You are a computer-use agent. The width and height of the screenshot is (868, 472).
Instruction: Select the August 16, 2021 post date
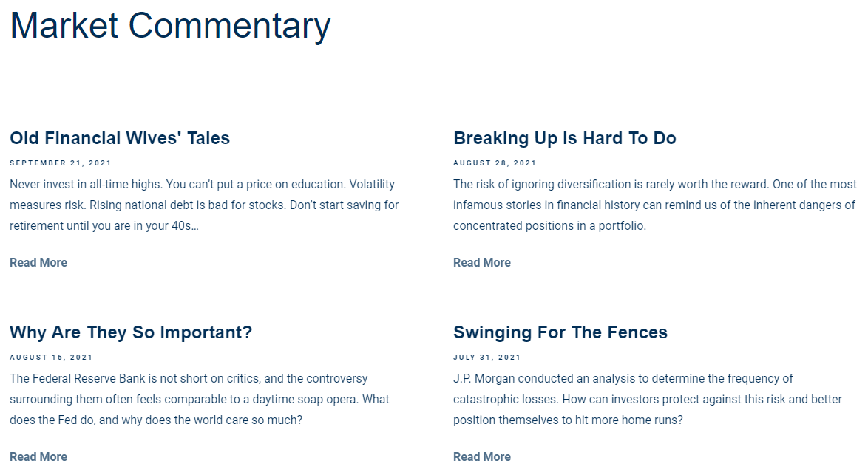[x=51, y=358]
